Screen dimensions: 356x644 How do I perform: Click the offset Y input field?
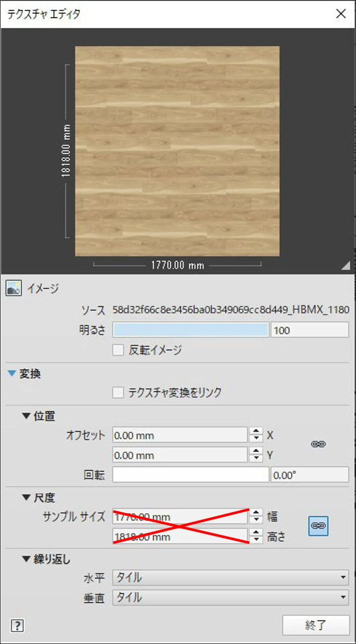[180, 455]
